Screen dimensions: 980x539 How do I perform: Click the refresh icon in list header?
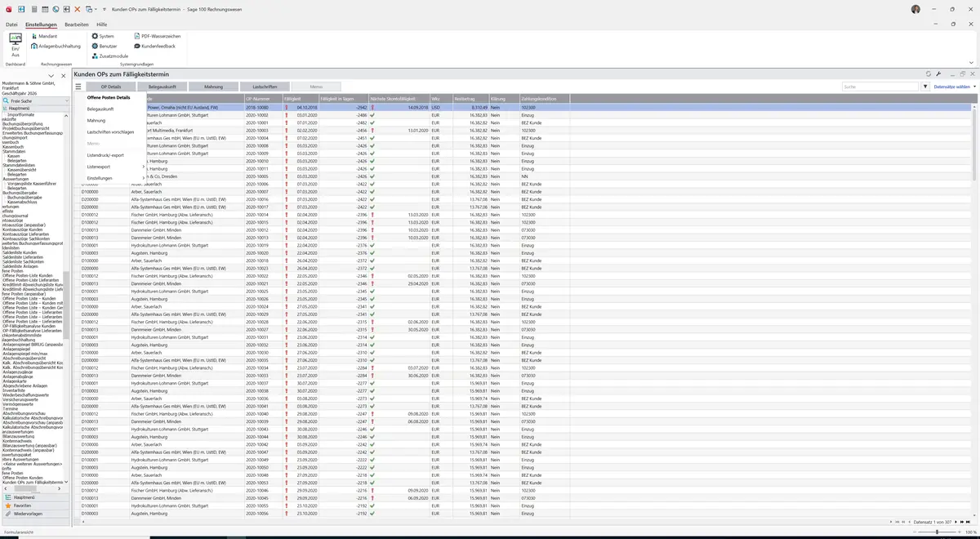929,73
